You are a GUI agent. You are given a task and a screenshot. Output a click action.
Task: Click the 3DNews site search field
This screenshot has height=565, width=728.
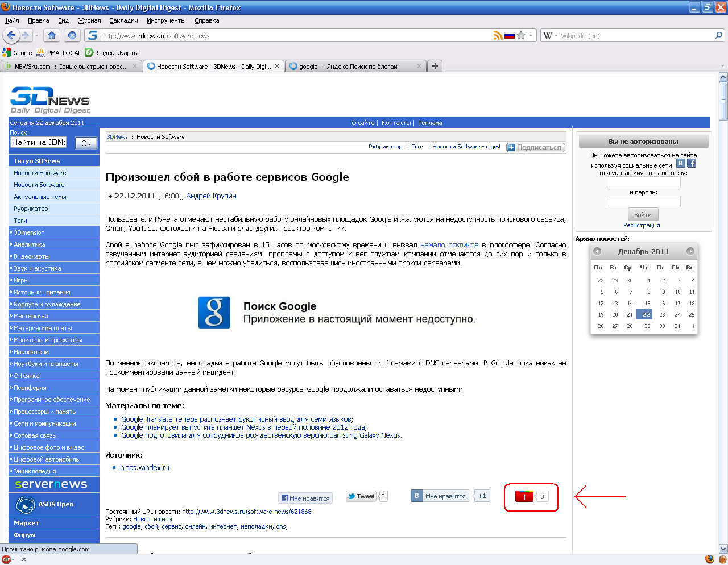pyautogui.click(x=39, y=143)
